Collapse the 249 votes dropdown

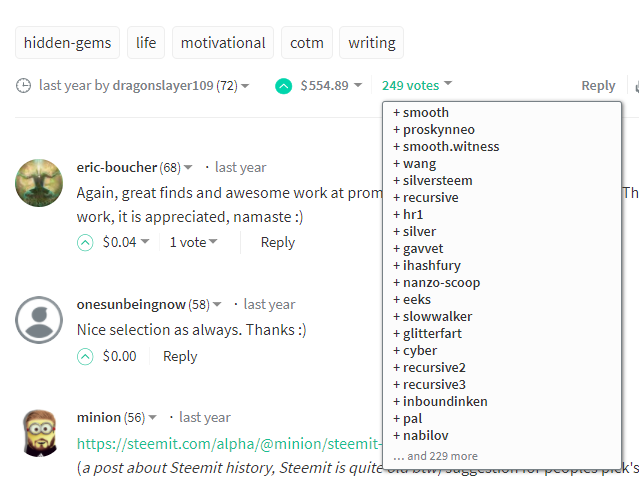point(417,86)
